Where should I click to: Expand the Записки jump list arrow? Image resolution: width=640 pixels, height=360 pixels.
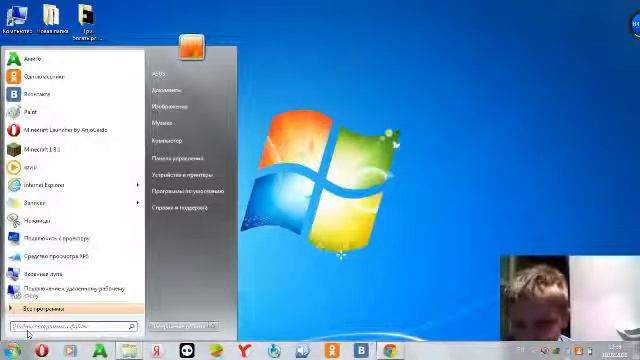coord(138,203)
